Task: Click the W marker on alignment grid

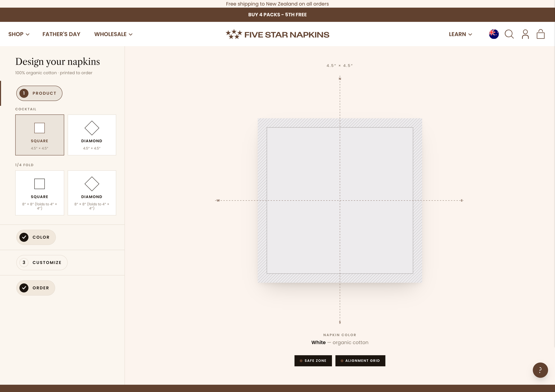Action: coord(218,201)
